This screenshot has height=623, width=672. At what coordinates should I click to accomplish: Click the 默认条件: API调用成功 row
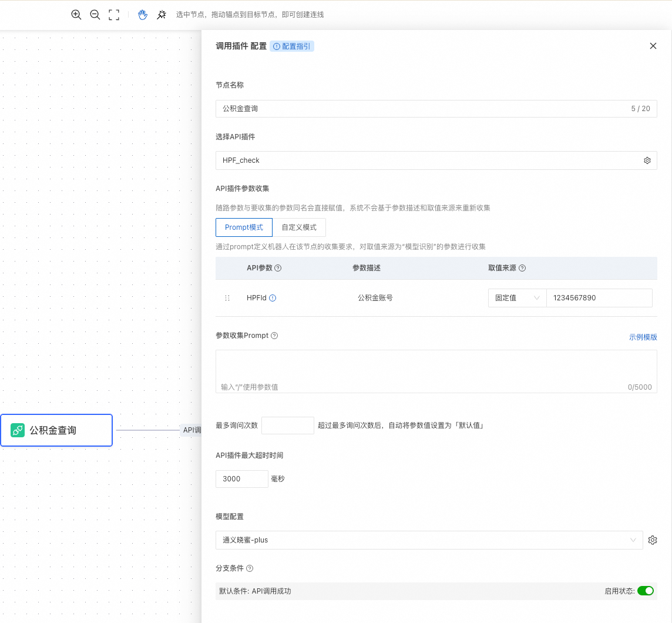[x=436, y=591]
